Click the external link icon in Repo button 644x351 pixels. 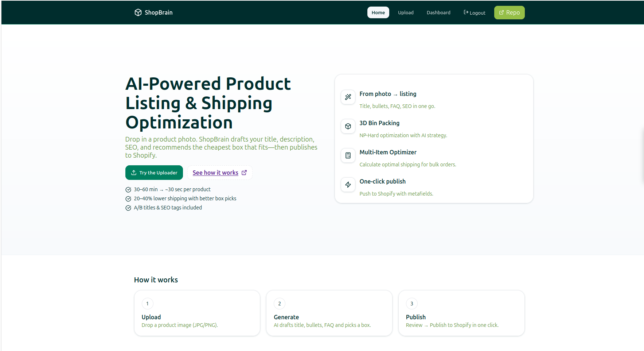[x=501, y=12]
